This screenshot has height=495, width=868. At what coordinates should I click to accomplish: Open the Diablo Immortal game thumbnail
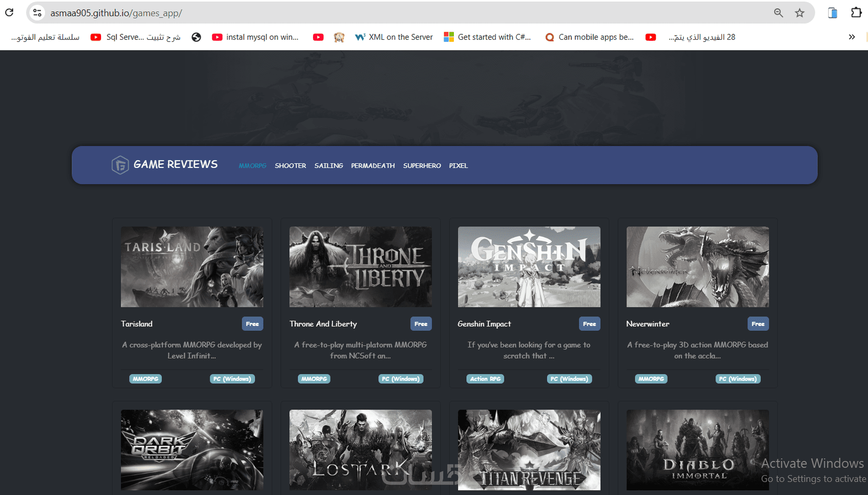pos(697,450)
